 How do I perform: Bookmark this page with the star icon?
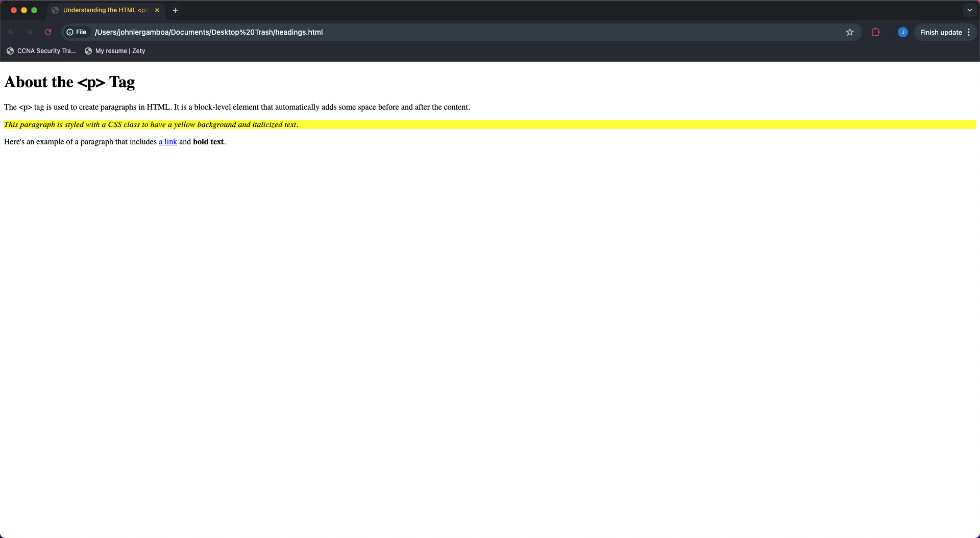pyautogui.click(x=850, y=32)
